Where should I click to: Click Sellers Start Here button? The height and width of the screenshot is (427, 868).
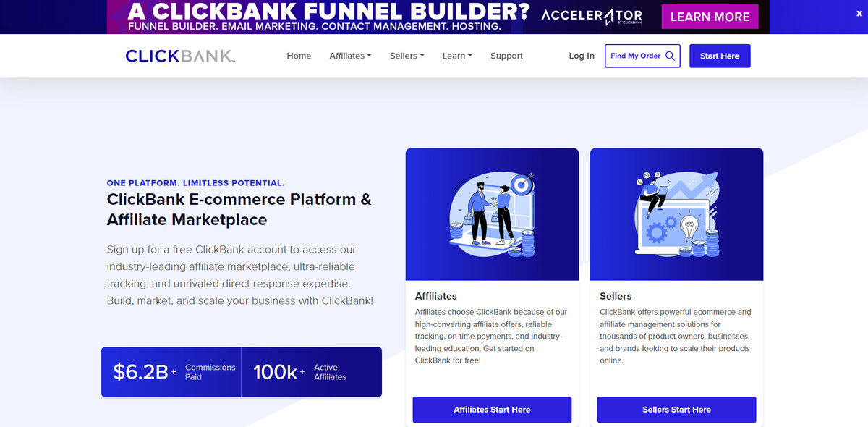pyautogui.click(x=676, y=410)
